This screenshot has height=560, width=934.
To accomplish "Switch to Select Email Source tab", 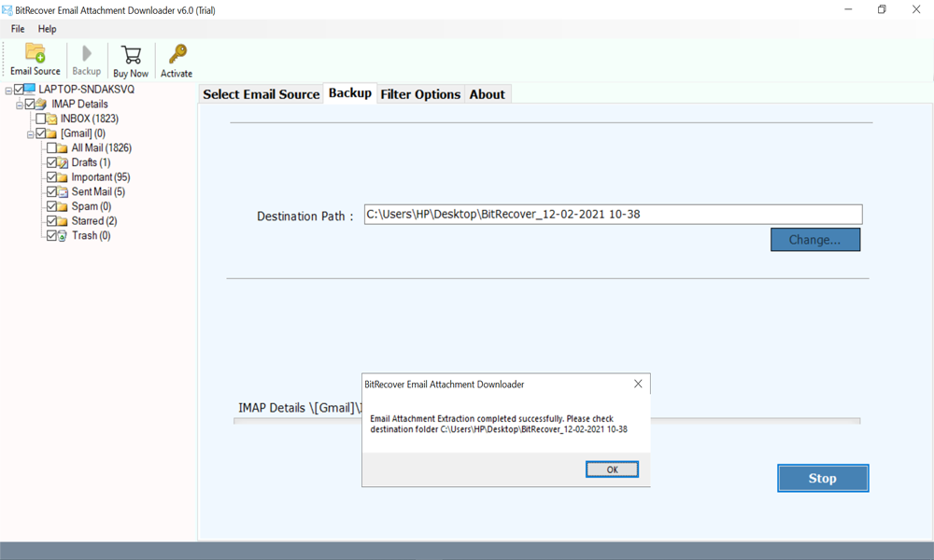I will (x=261, y=94).
